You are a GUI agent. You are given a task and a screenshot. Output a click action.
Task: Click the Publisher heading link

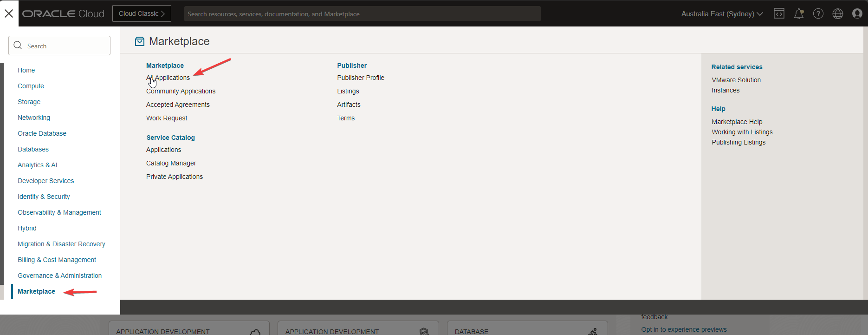pos(352,66)
